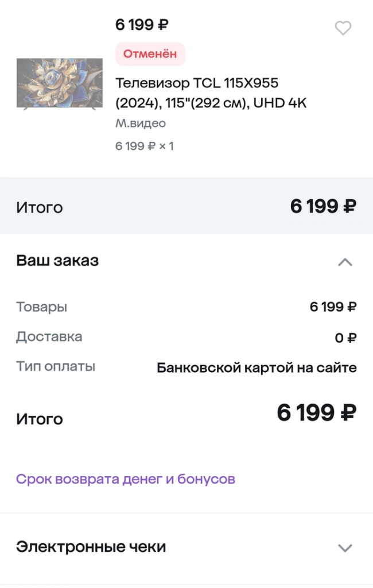Click the downward chevron next to Электронные чеки
Viewport: 373px width, 588px height.
point(345,547)
